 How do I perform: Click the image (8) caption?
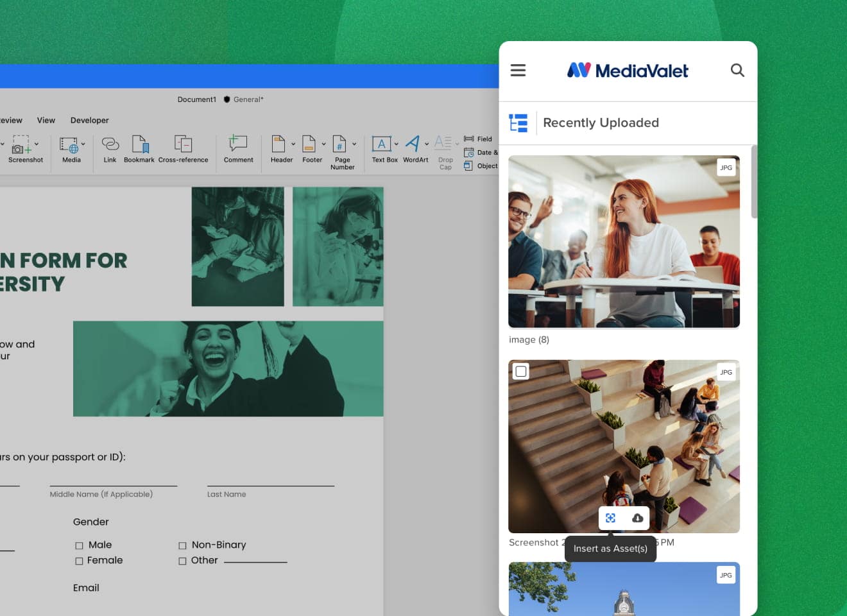pyautogui.click(x=529, y=339)
